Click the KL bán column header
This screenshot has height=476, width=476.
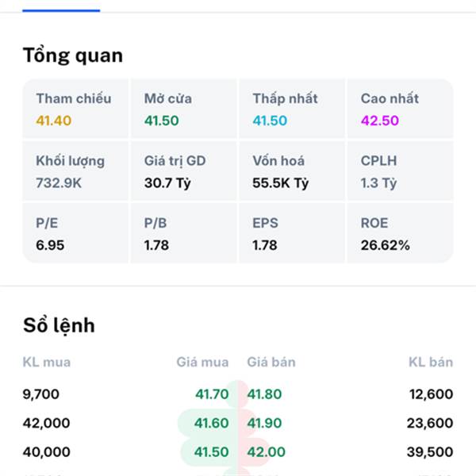tap(431, 363)
